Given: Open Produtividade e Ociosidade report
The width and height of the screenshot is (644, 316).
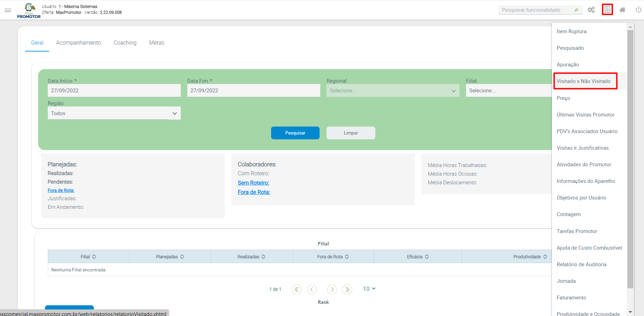Looking at the screenshot, I should coord(588,314).
